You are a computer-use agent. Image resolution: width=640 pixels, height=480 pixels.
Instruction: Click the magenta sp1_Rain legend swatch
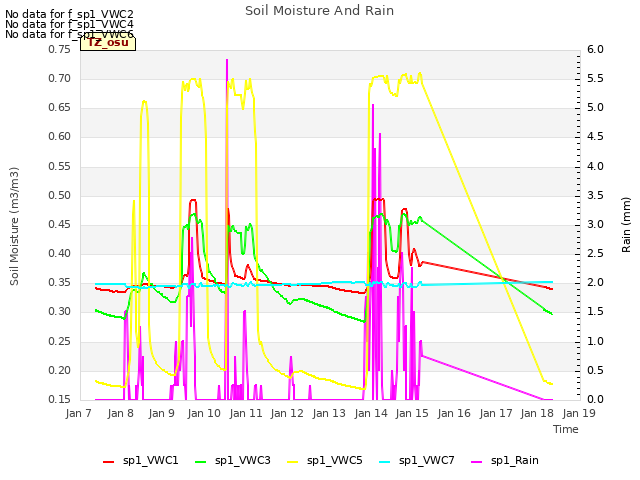click(x=476, y=462)
